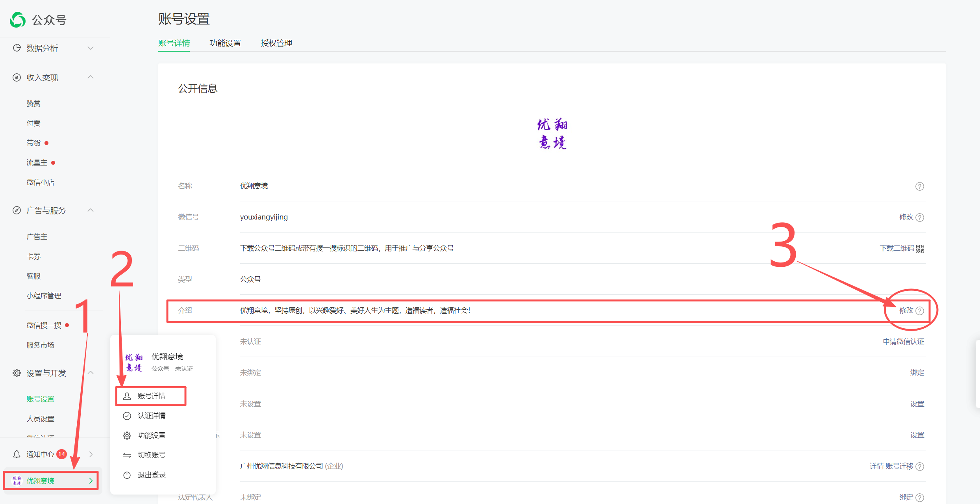Switch to the 授权管理 tab

276,43
